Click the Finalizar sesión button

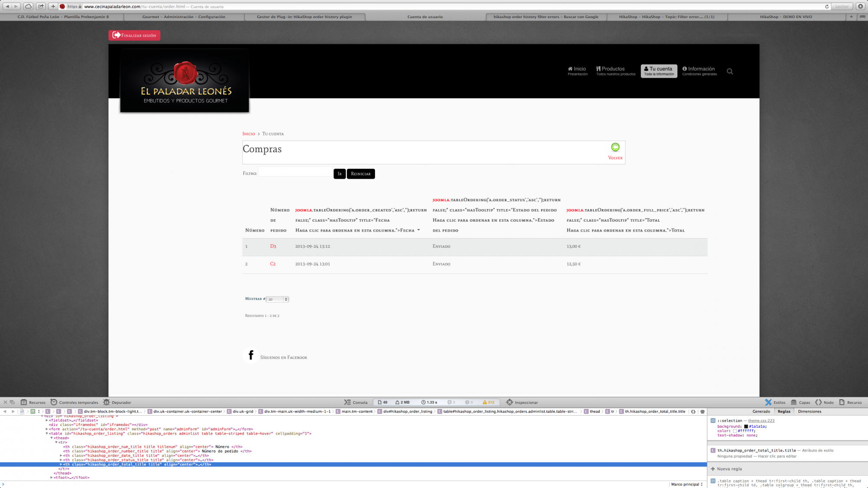135,35
